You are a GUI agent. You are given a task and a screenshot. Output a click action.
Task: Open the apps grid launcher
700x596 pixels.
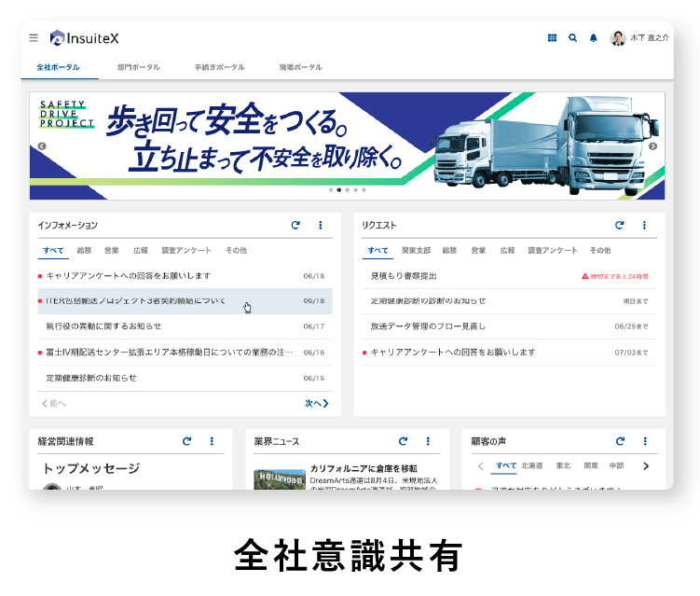click(x=552, y=38)
